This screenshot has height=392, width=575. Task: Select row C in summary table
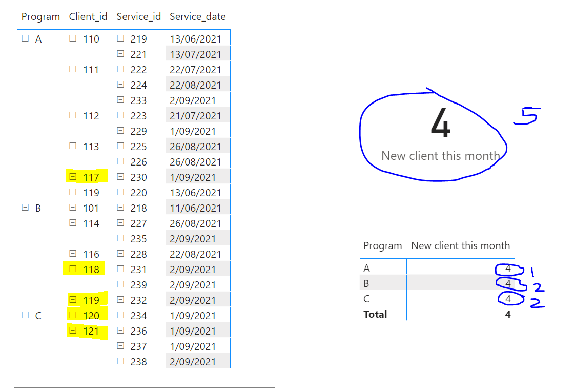click(x=437, y=299)
